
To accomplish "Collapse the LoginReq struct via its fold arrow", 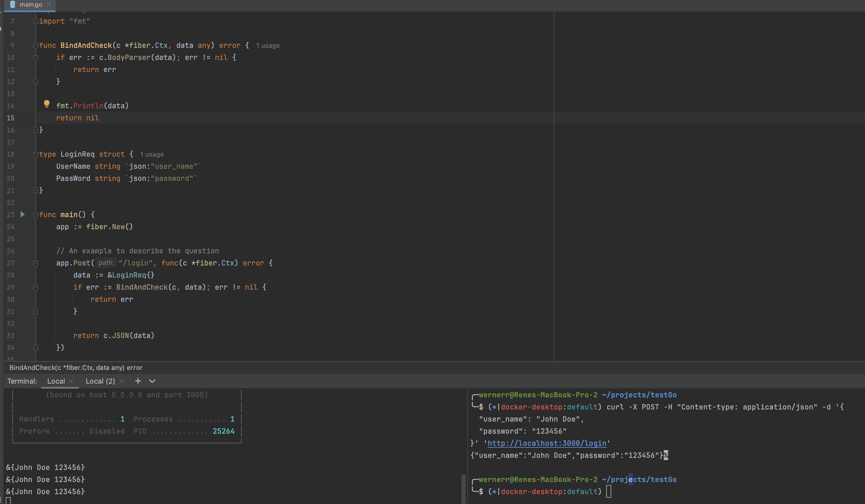I will pyautogui.click(x=36, y=154).
